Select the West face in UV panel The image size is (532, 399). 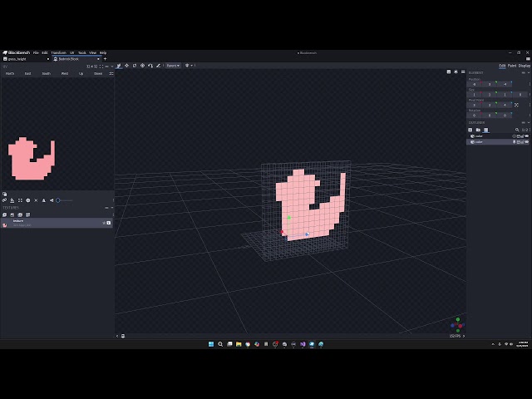pos(65,74)
